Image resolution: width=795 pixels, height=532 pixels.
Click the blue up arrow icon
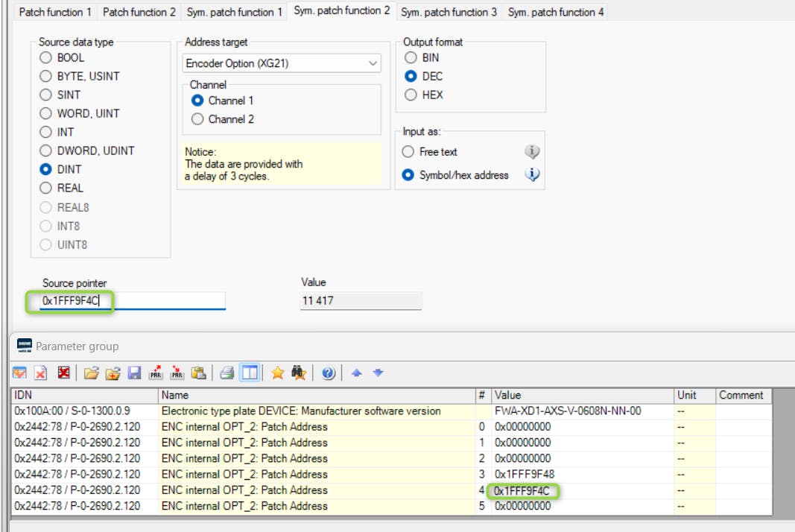(357, 373)
